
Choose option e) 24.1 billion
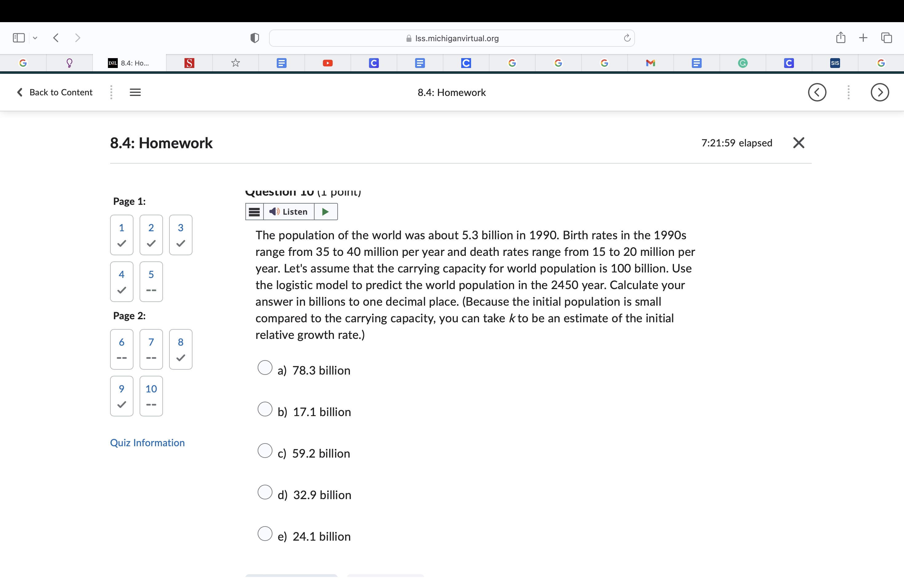coord(265,534)
